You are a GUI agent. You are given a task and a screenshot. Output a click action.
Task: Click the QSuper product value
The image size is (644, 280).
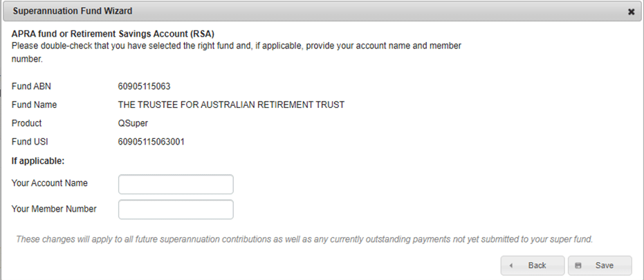coord(133,124)
